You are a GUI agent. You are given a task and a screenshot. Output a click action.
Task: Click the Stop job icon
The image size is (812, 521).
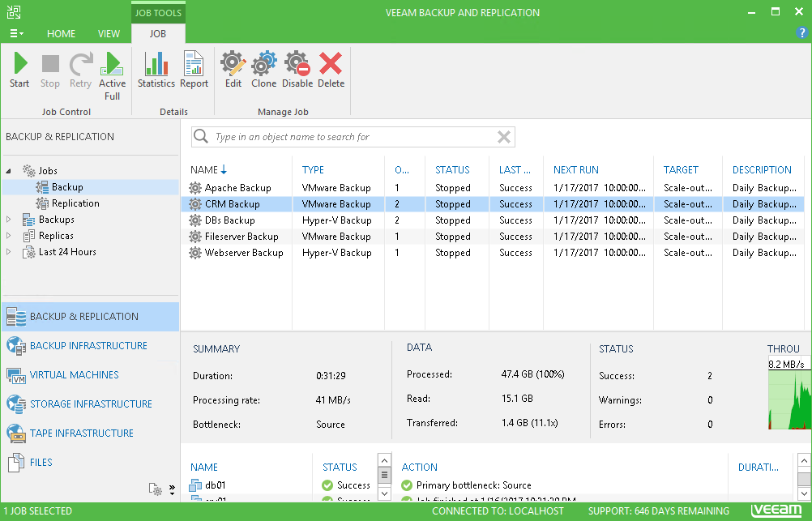49,70
